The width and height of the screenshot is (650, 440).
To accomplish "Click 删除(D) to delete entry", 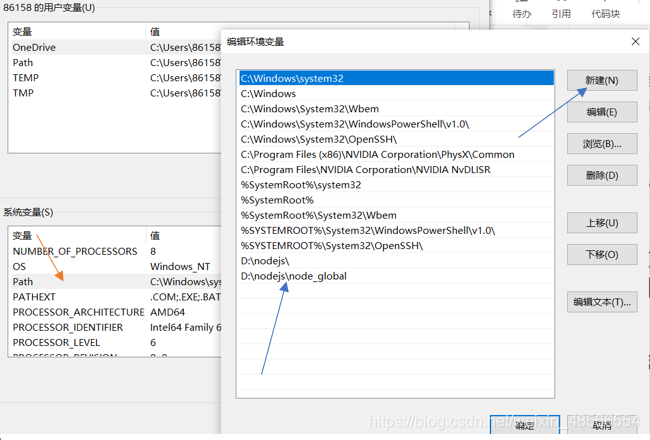I will [x=602, y=175].
